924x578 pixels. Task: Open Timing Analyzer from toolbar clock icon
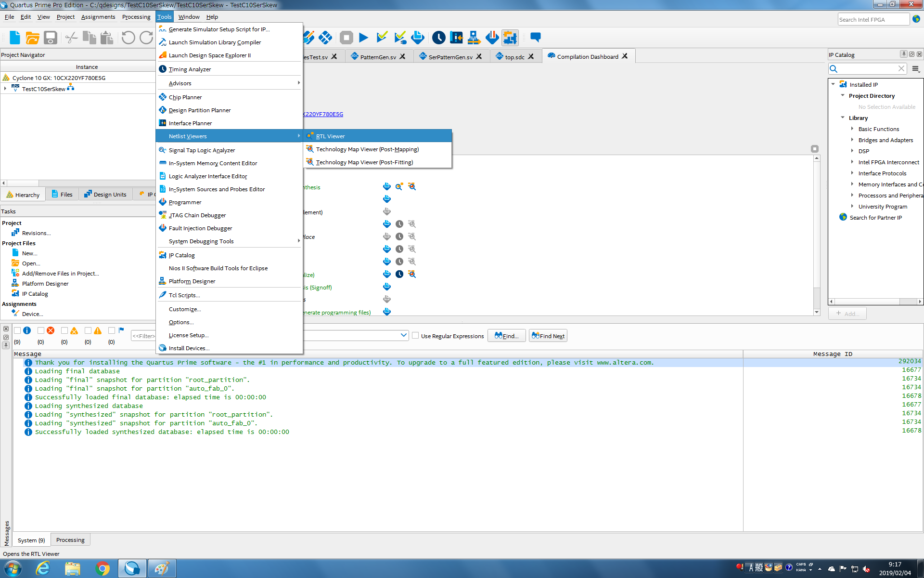(x=438, y=38)
